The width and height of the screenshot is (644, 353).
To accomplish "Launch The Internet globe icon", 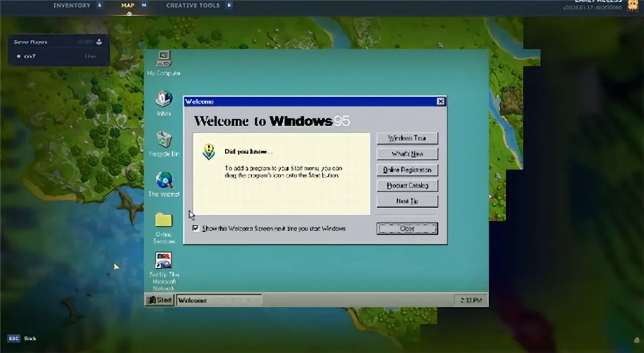I will coord(164,180).
